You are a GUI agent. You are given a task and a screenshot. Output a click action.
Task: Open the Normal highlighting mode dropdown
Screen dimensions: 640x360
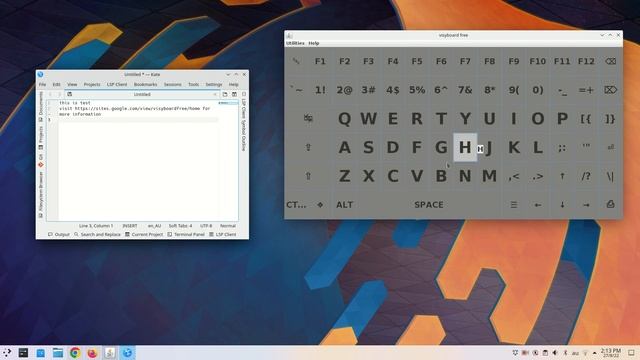(228, 226)
